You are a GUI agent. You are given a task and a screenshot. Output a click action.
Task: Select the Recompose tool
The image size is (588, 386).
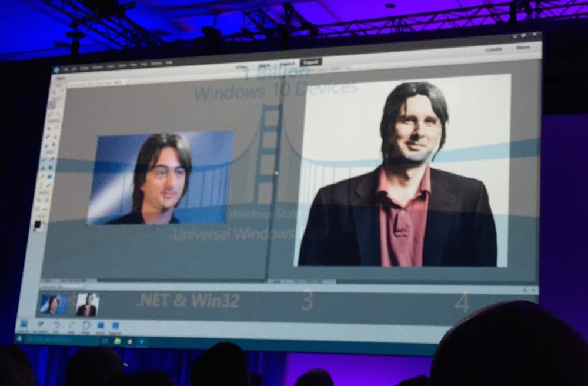47,200
